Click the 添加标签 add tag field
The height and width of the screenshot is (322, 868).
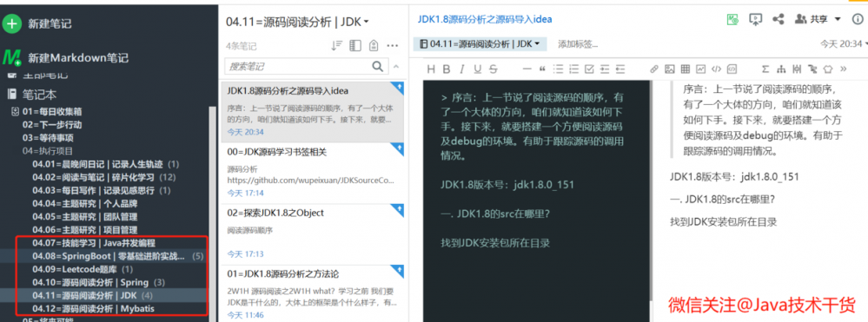578,44
